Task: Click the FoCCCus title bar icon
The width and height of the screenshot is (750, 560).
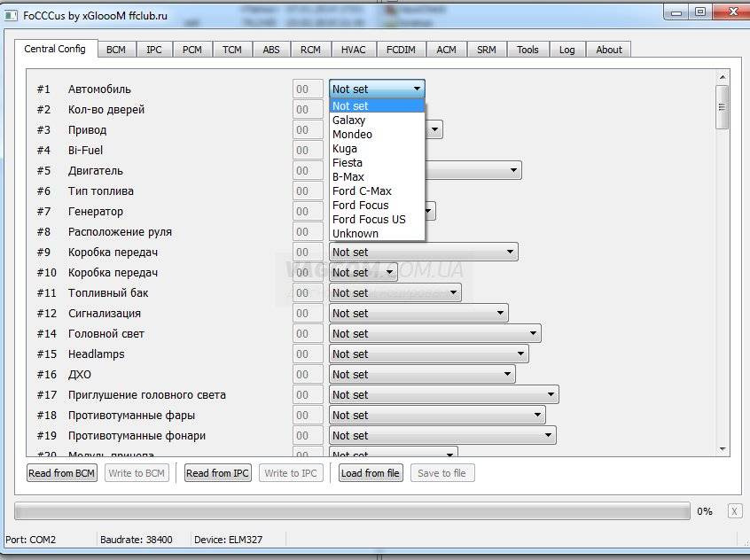Action: click(11, 16)
